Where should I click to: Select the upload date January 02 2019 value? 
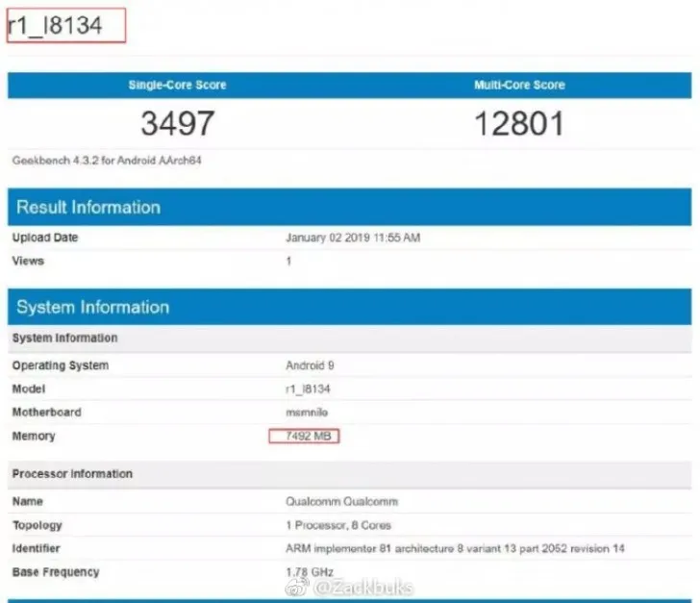353,238
